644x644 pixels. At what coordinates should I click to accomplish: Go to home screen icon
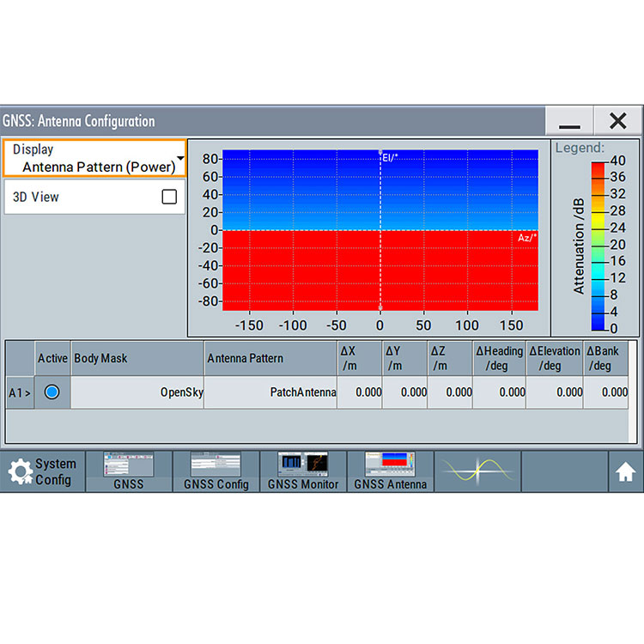pyautogui.click(x=624, y=471)
